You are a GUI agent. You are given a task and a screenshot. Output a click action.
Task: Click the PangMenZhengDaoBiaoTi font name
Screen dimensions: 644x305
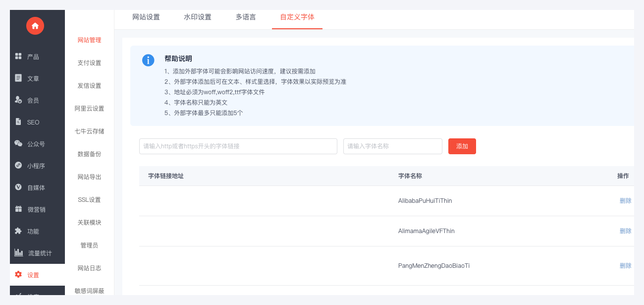pos(434,266)
